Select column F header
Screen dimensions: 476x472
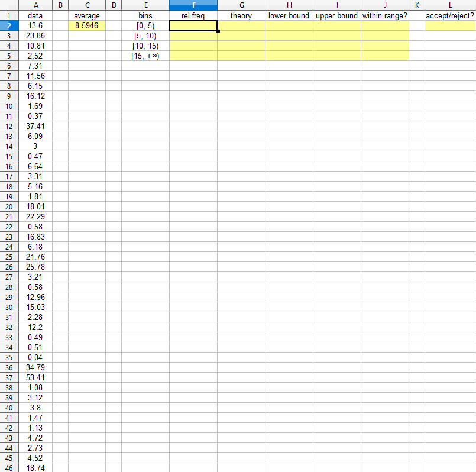click(x=193, y=5)
